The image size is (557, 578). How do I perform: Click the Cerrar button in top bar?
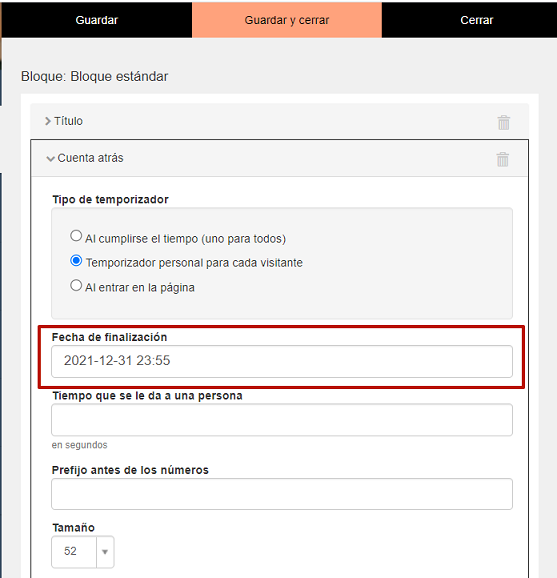476,20
